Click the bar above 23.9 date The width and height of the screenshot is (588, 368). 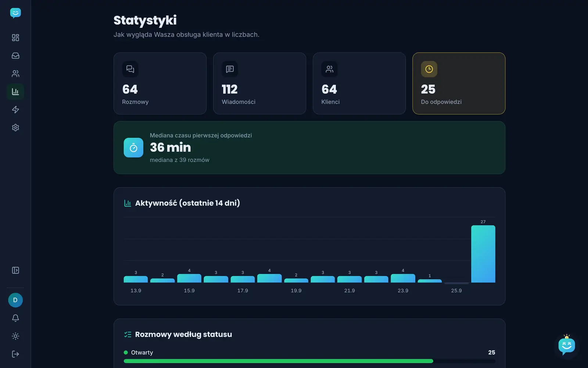tap(403, 278)
